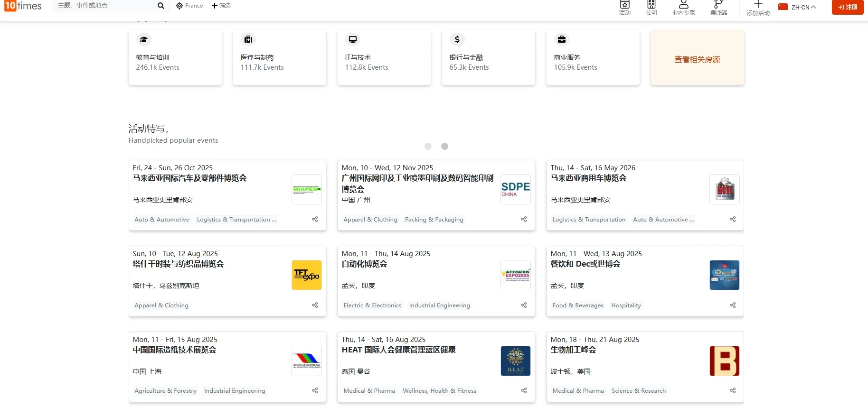Share the 自动化博览会 event
868x416 pixels.
click(524, 305)
